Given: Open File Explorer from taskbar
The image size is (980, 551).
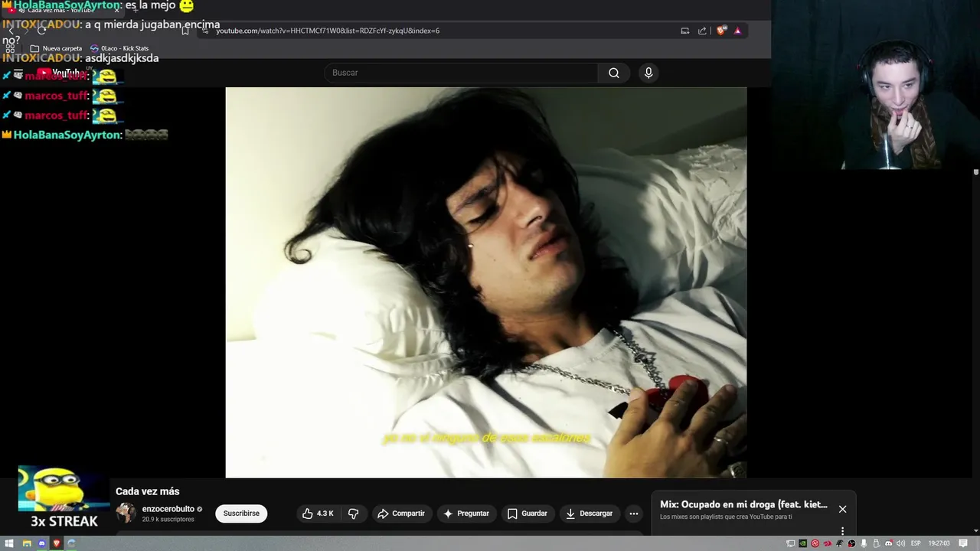Looking at the screenshot, I should [27, 543].
